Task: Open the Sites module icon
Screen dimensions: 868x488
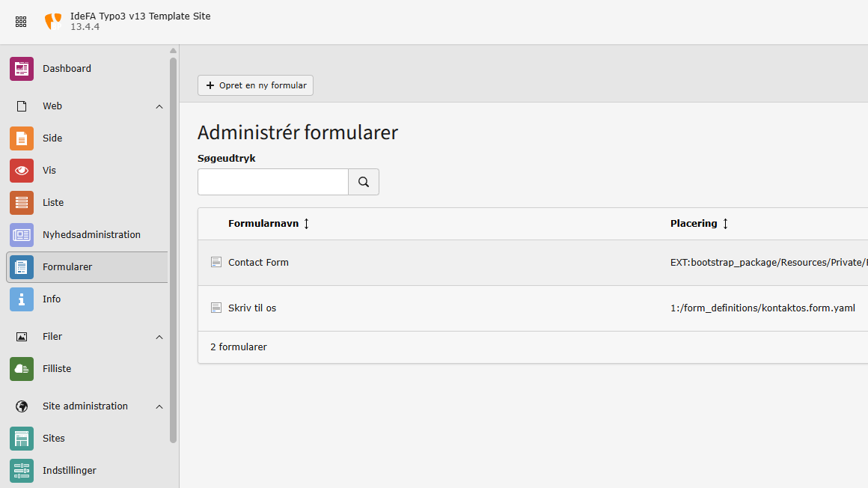Action: pyautogui.click(x=22, y=439)
